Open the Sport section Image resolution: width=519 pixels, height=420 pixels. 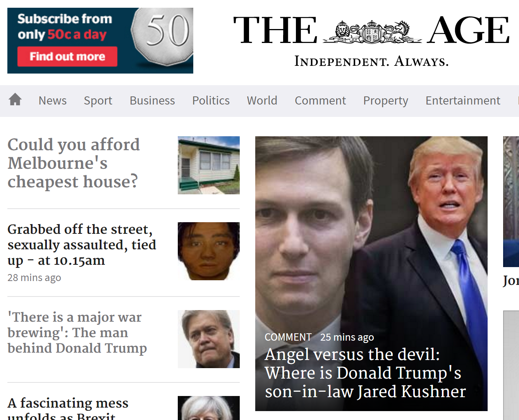coord(98,101)
